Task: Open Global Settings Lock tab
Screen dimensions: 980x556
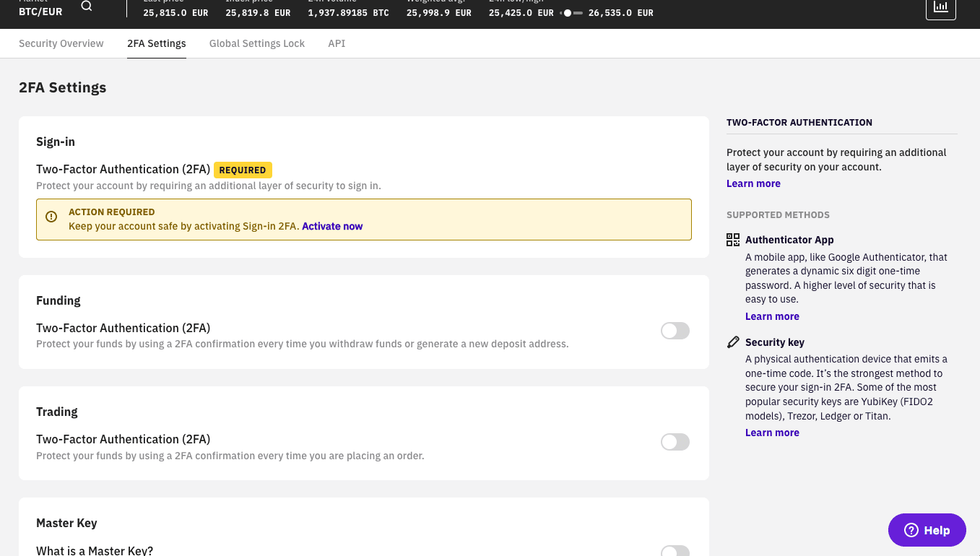Action: point(257,43)
